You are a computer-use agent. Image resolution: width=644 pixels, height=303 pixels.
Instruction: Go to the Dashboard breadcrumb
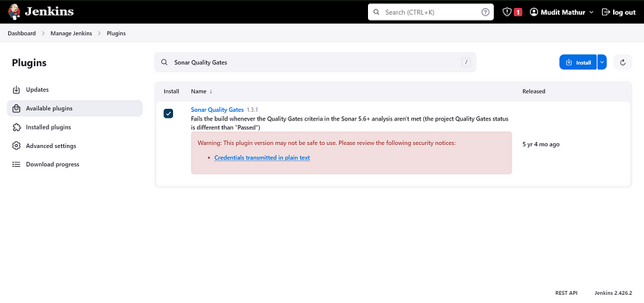(21, 33)
